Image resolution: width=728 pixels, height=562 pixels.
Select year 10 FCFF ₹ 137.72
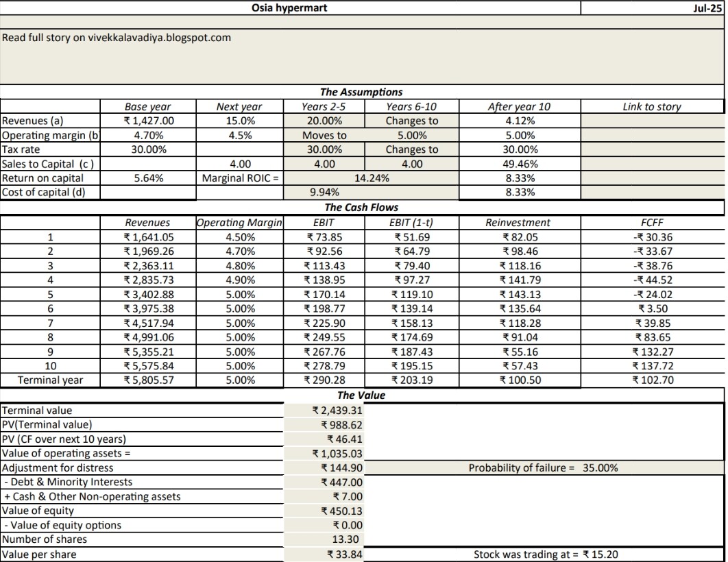pos(653,366)
